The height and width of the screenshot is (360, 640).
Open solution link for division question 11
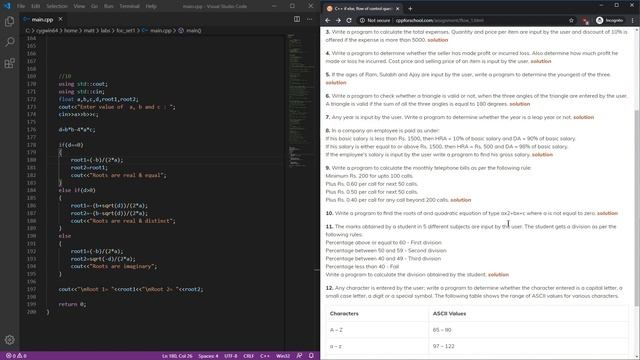498,275
